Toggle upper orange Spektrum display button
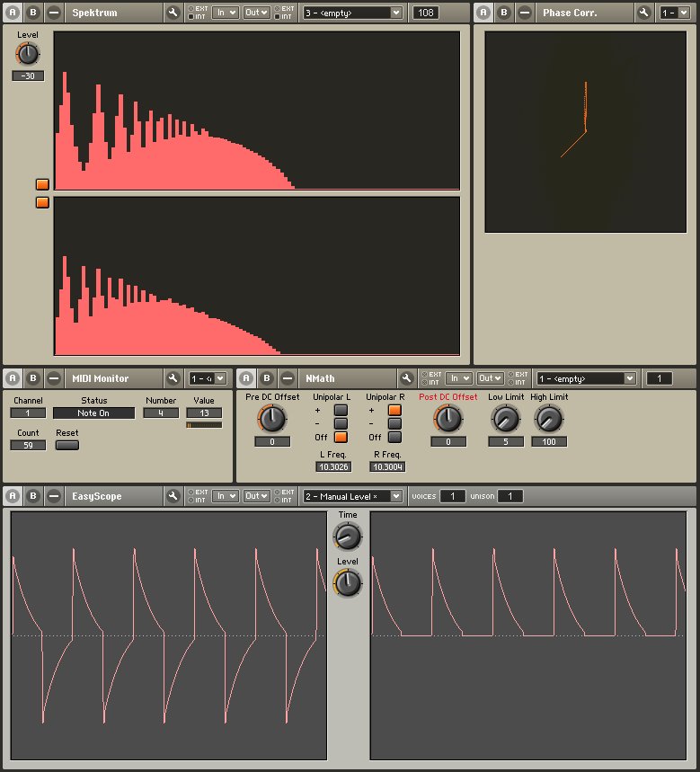 42,184
